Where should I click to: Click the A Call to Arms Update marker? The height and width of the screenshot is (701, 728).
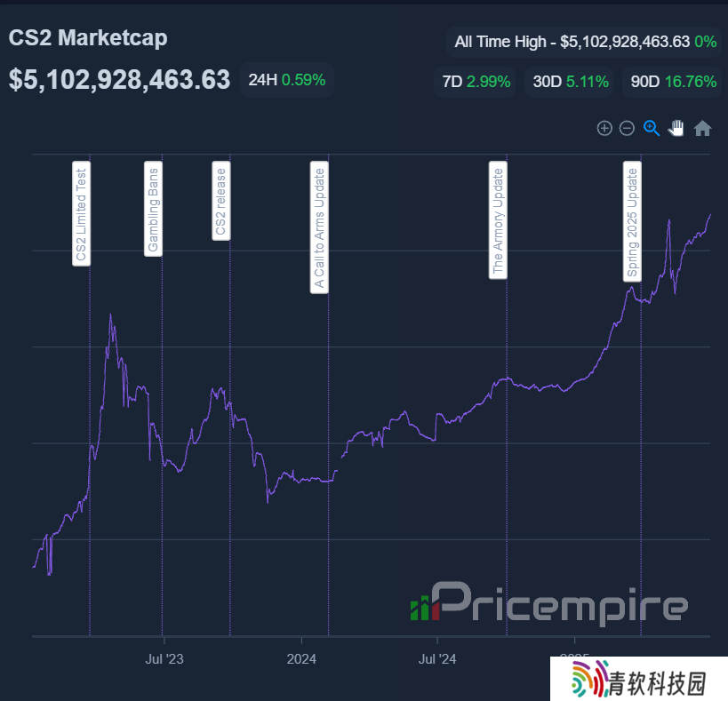pos(320,227)
